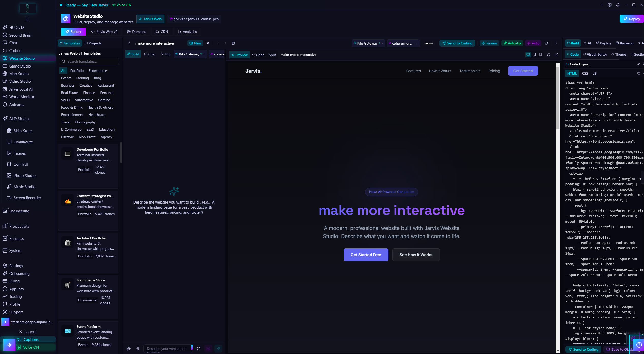The height and width of the screenshot is (354, 644).
Task: Open the Kilo Gateway dropdown in top toolbar
Action: point(368,43)
